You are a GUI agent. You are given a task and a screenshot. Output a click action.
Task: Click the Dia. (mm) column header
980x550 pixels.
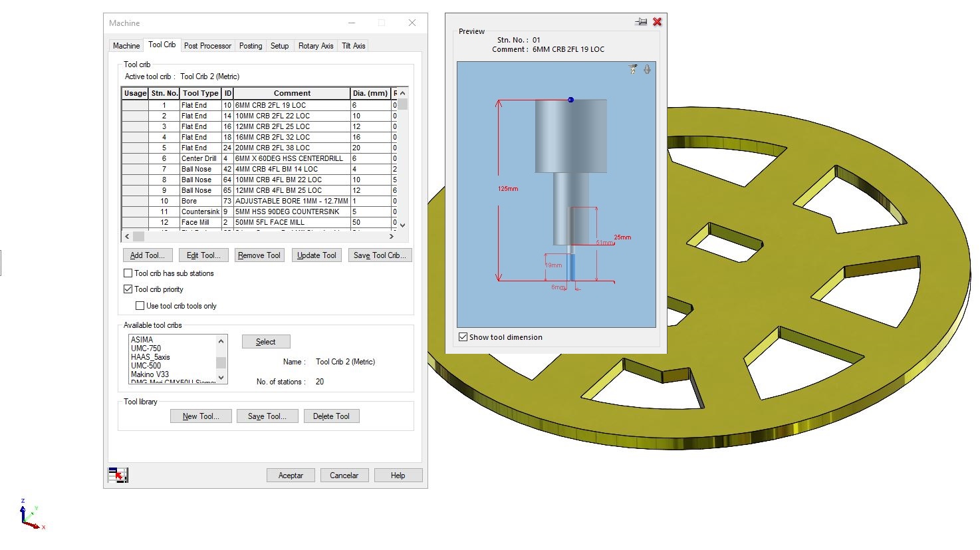coord(370,94)
